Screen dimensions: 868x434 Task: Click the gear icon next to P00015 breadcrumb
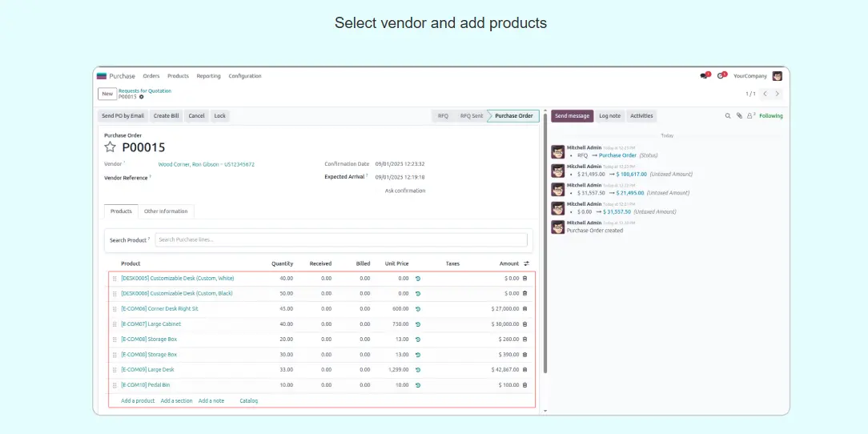pyautogui.click(x=142, y=97)
